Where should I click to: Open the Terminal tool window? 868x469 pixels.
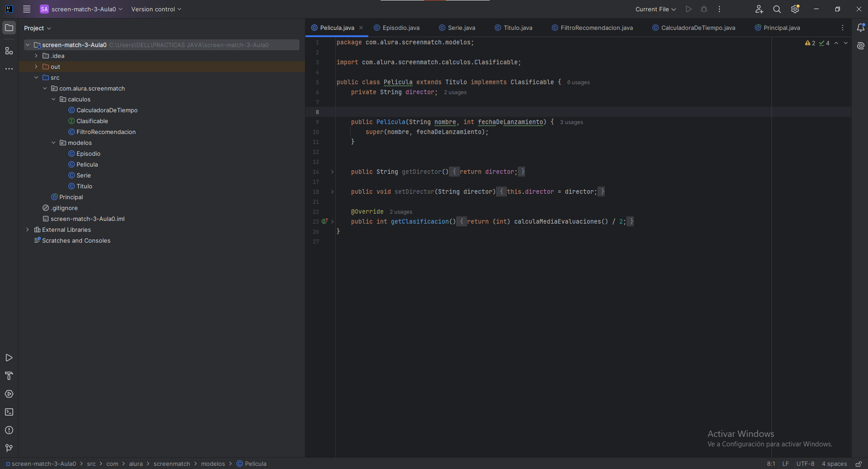[x=9, y=412]
